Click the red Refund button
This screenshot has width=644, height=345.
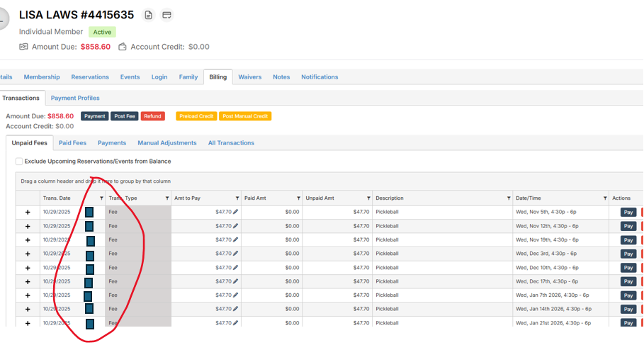coord(152,116)
